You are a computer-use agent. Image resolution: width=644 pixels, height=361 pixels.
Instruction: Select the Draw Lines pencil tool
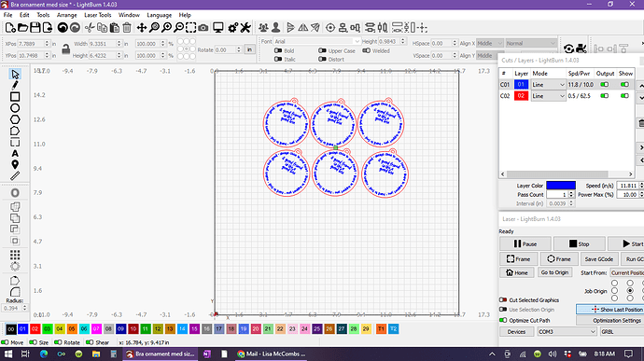tap(15, 85)
